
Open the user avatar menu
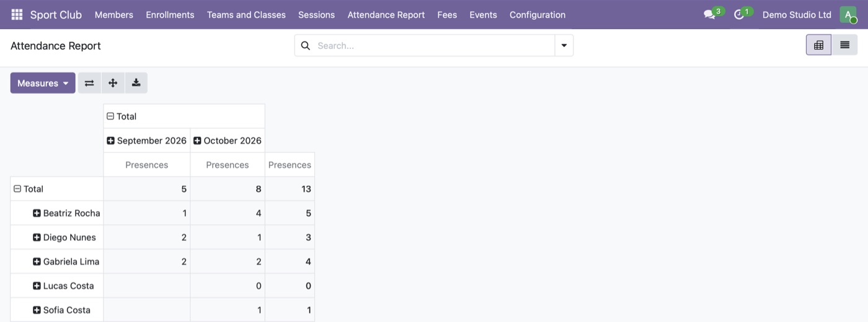[x=848, y=14]
